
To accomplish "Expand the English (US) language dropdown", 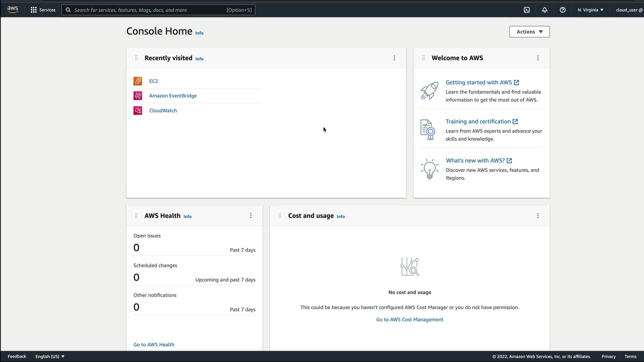I will click(50, 356).
